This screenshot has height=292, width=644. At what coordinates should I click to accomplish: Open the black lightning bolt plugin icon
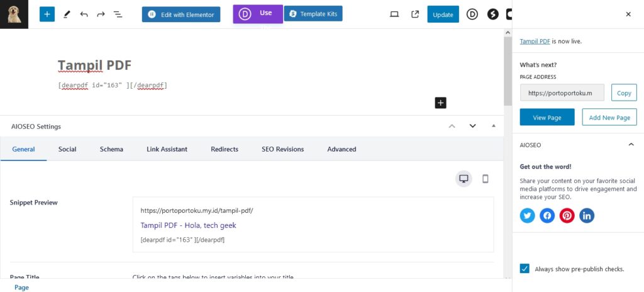pyautogui.click(x=493, y=14)
